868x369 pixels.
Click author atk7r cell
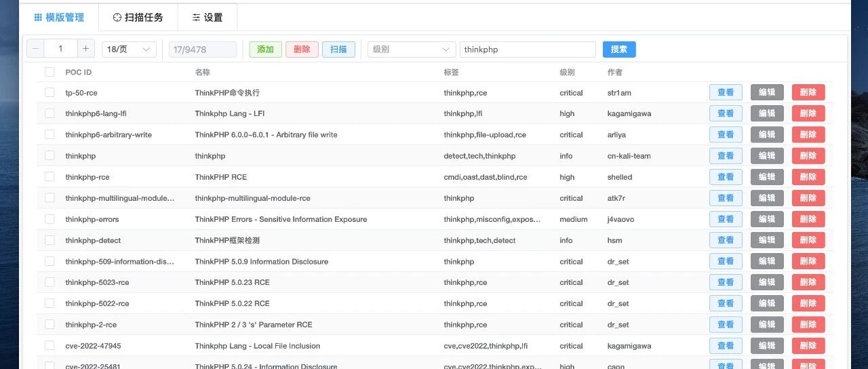[x=617, y=198]
